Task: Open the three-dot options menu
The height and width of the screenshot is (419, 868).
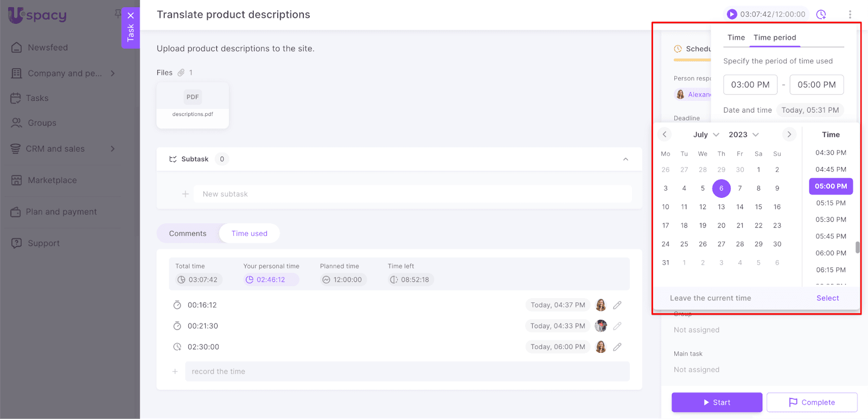Action: coord(850,15)
